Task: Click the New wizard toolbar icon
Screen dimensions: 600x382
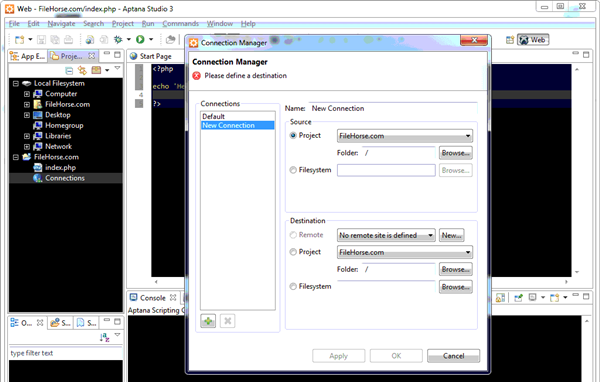Action: tap(19, 39)
